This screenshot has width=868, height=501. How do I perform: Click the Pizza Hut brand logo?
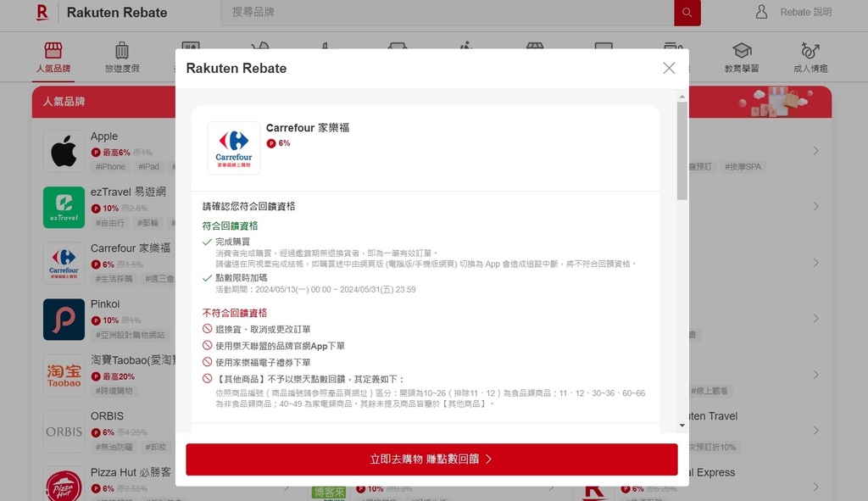coord(64,484)
